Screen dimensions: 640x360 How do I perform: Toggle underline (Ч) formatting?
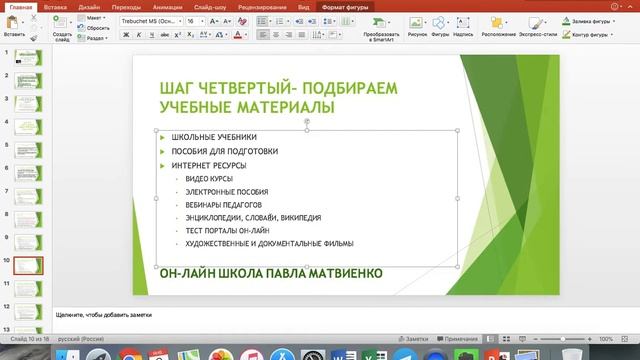tap(151, 35)
